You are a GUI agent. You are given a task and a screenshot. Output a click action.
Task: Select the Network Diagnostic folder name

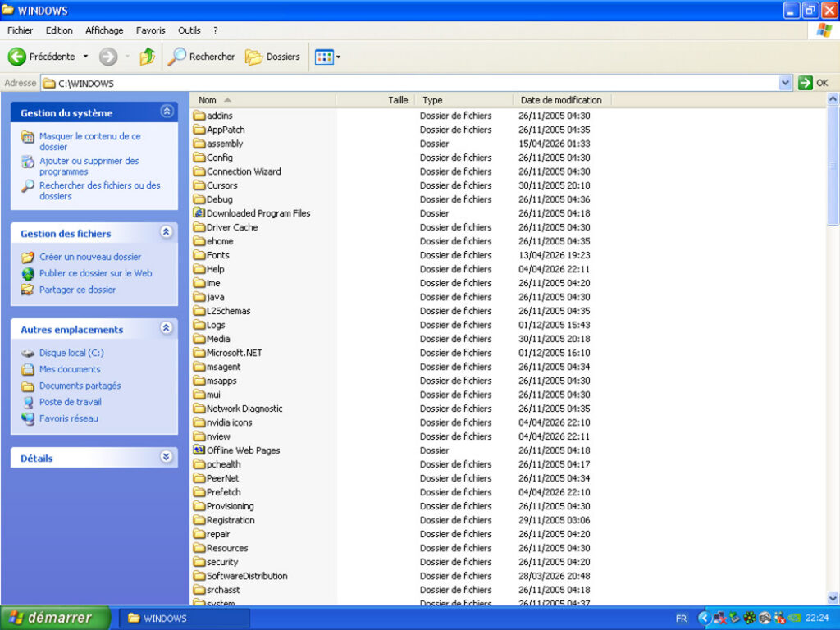click(244, 409)
